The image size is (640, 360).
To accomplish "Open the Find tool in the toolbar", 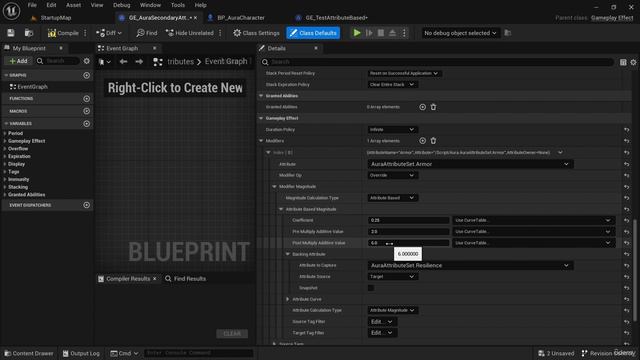I will [x=147, y=33].
